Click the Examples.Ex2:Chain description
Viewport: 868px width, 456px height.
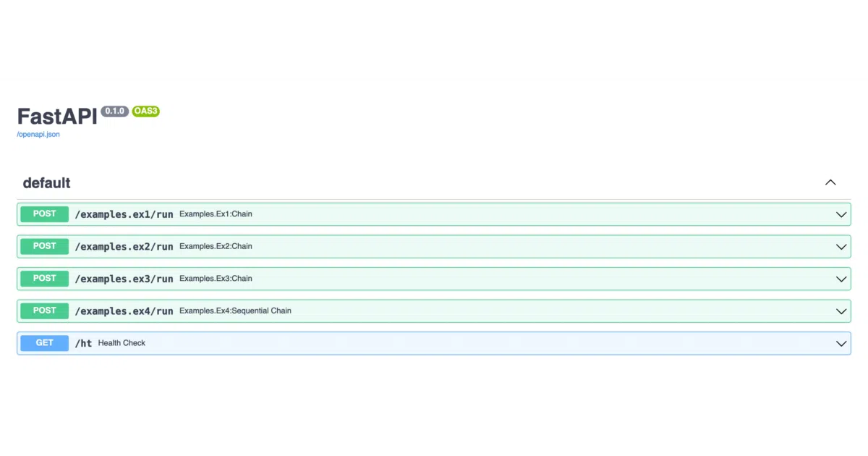216,246
